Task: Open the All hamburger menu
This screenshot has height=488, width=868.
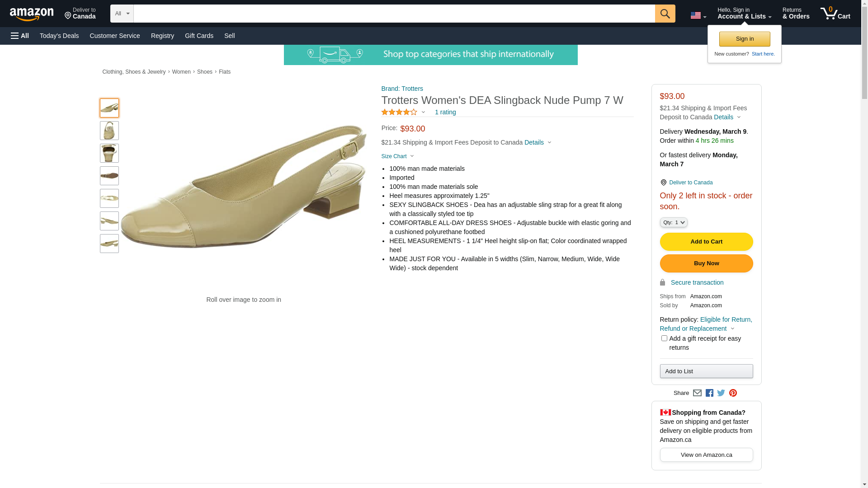Action: pos(20,36)
